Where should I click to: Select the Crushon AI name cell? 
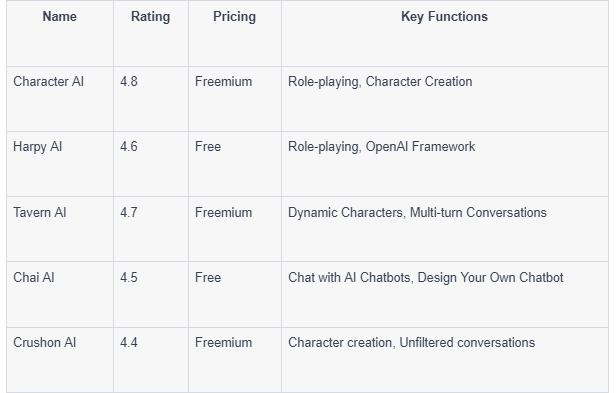[x=44, y=342]
